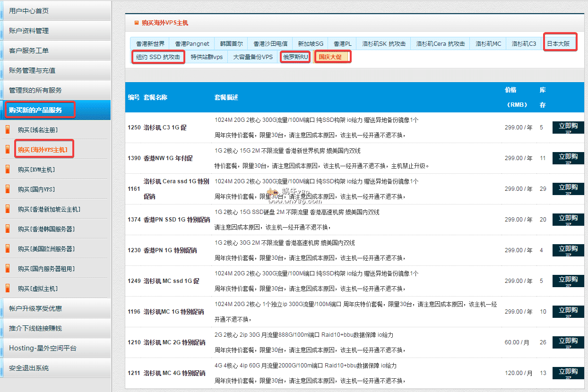Open the 纽约 SSD 抗攻击 tab
The image size is (588, 392).
[x=158, y=57]
